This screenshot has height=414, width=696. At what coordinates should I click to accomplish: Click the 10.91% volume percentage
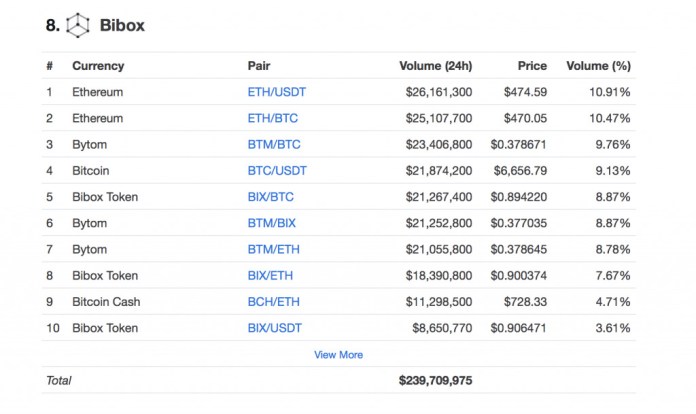point(609,92)
